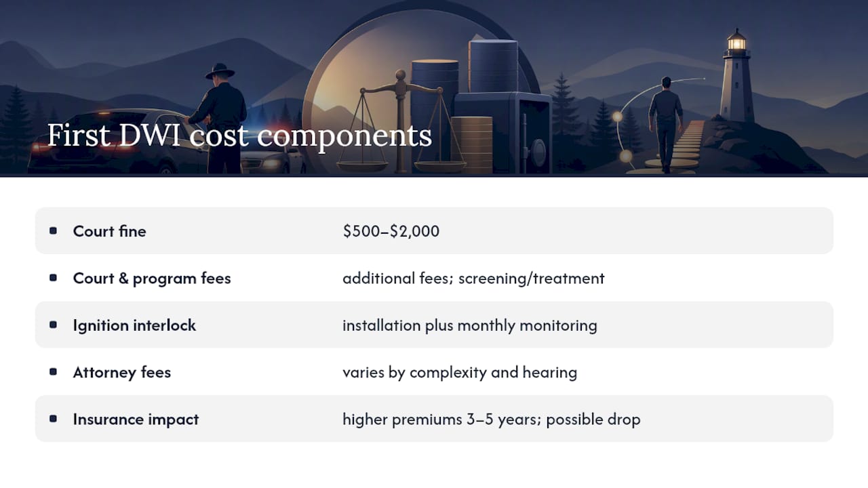This screenshot has height=488, width=868.
Task: Click the 'Court fine' label
Action: 110,231
